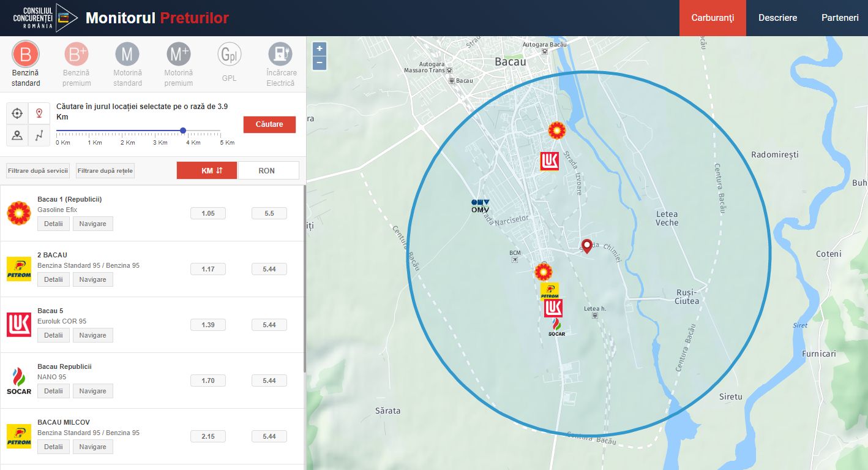Select Încărcare Electrică charging icon
Viewport: 868px width, 470px height.
click(x=280, y=55)
